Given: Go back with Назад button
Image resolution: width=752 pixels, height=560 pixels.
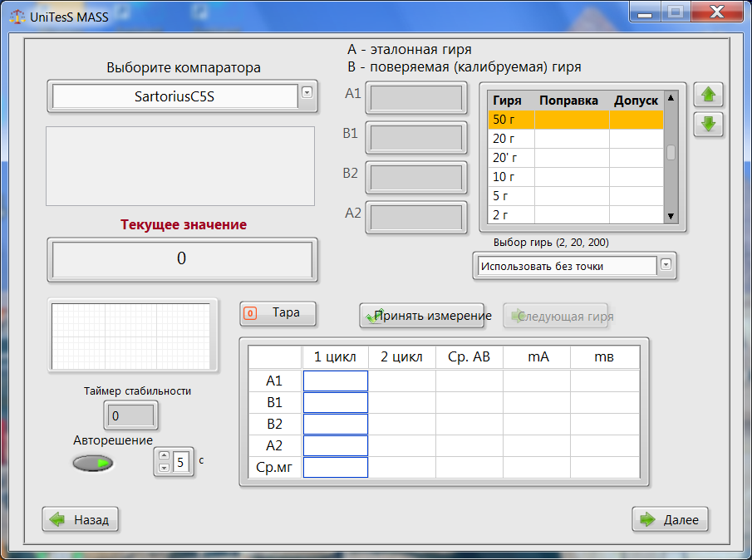Looking at the screenshot, I should [x=81, y=520].
